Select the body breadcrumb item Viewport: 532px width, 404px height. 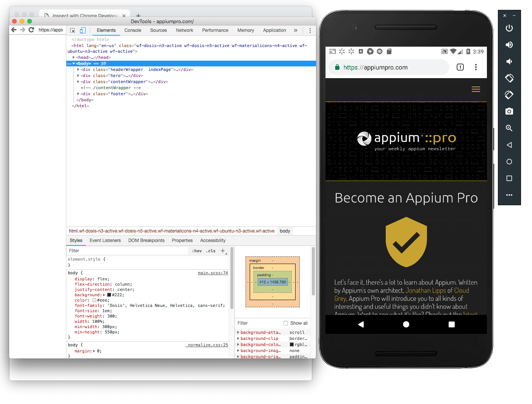285,231
